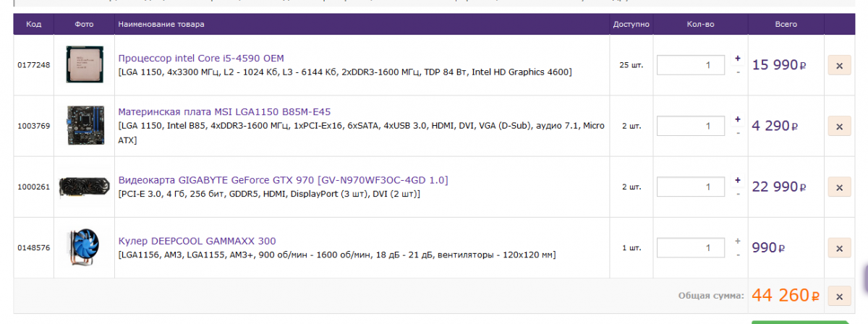Clear entire cart using total row X button
868x324 pixels.
pos(839,297)
